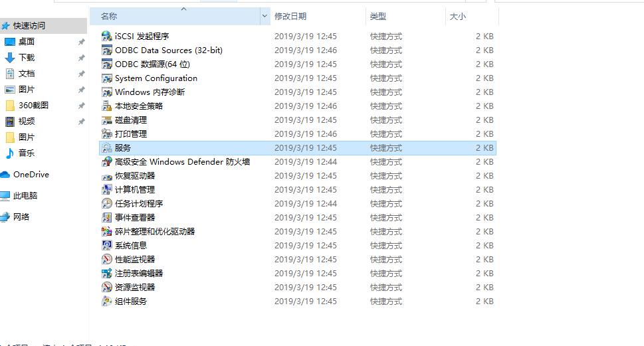Image resolution: width=644 pixels, height=346 pixels.
Task: Click the 打印管理 icon
Action: pos(107,133)
